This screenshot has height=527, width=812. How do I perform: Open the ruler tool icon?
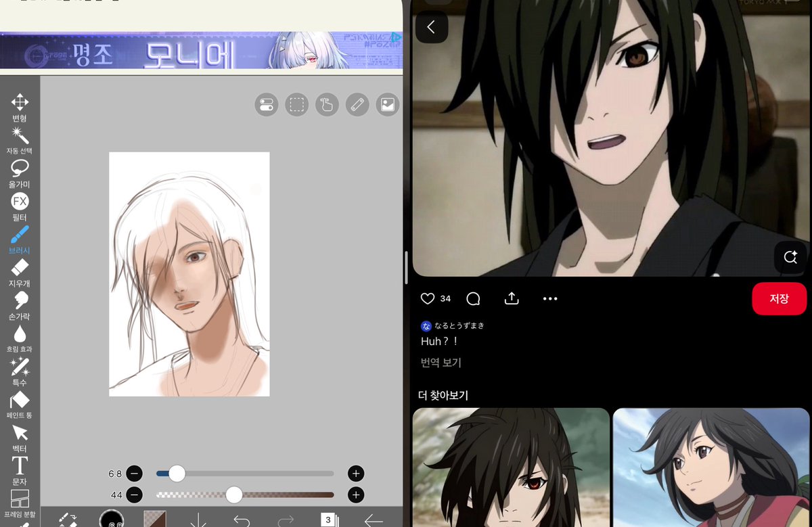[x=357, y=105]
